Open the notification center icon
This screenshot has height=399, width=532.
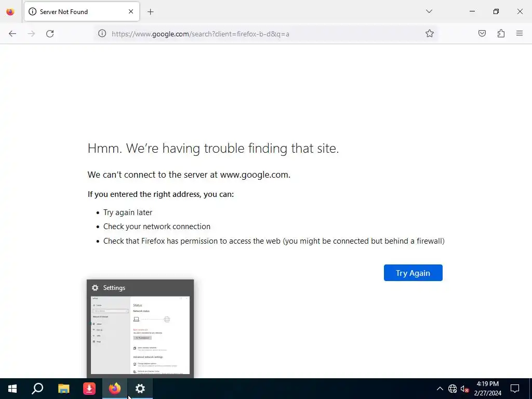coord(515,389)
